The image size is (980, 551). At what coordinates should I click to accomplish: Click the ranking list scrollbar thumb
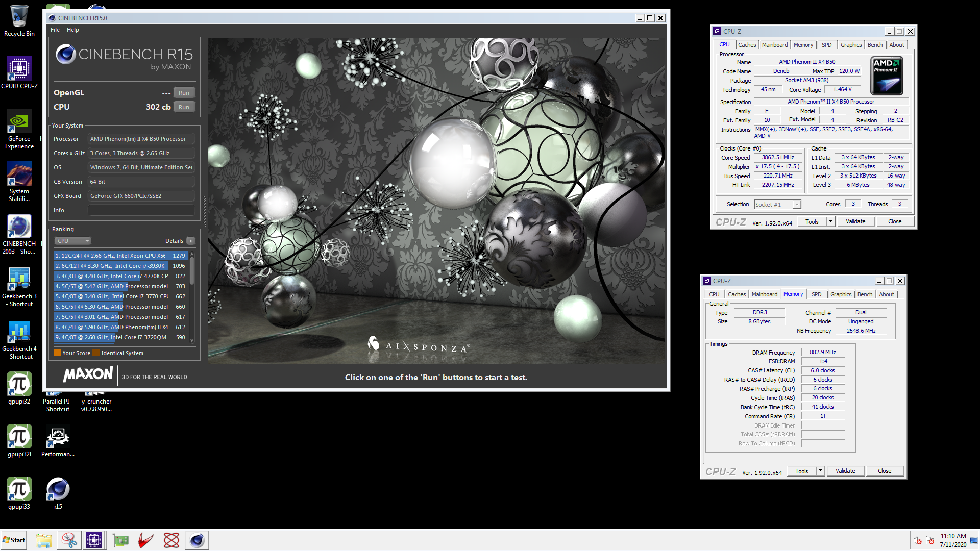pos(192,271)
